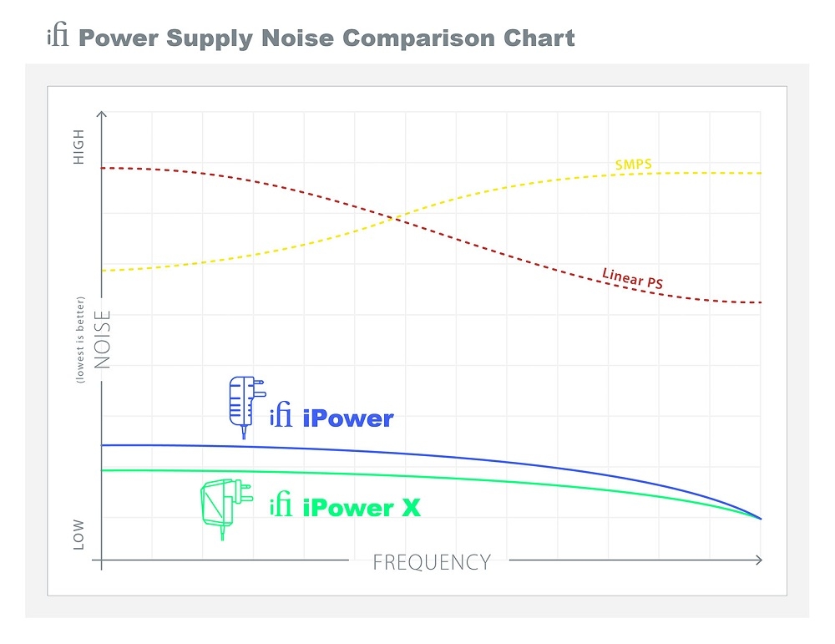Click the Power Supply Noise Comparison Chart title
Screen dimensions: 835x644
pos(326,38)
